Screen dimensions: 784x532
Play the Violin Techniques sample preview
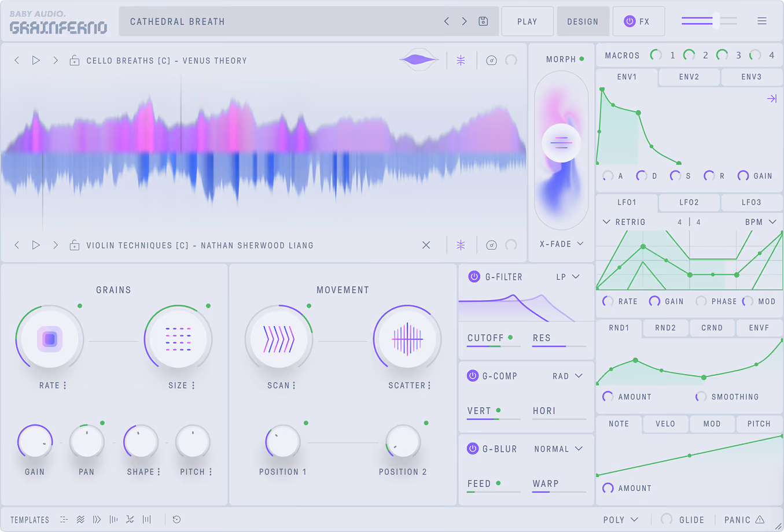coord(36,245)
